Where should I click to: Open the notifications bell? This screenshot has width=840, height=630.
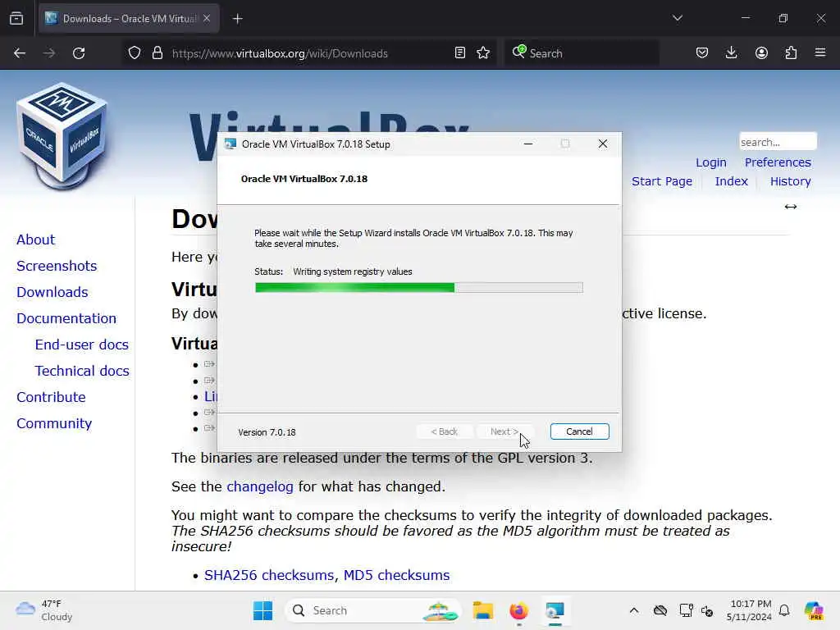tap(784, 610)
